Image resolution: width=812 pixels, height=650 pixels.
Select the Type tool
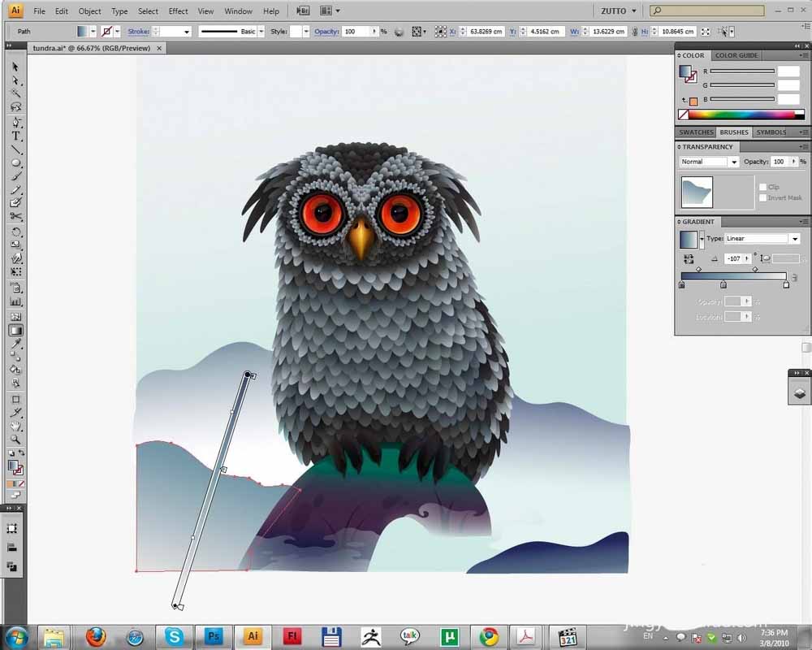pos(15,136)
